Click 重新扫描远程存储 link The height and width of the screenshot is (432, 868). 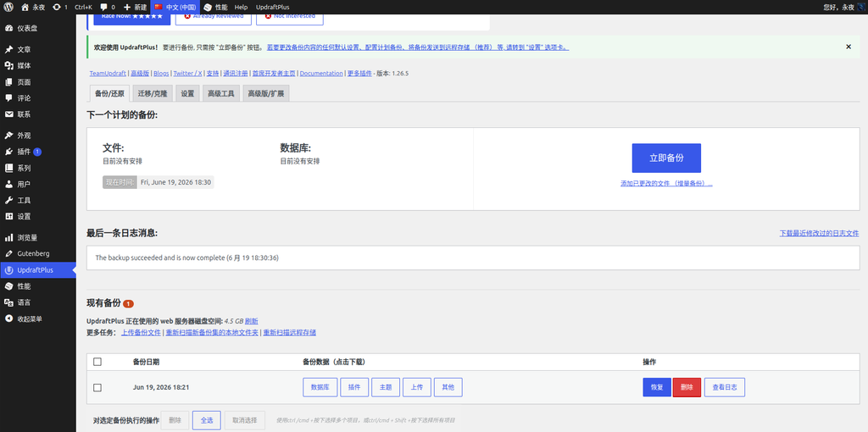(x=290, y=332)
